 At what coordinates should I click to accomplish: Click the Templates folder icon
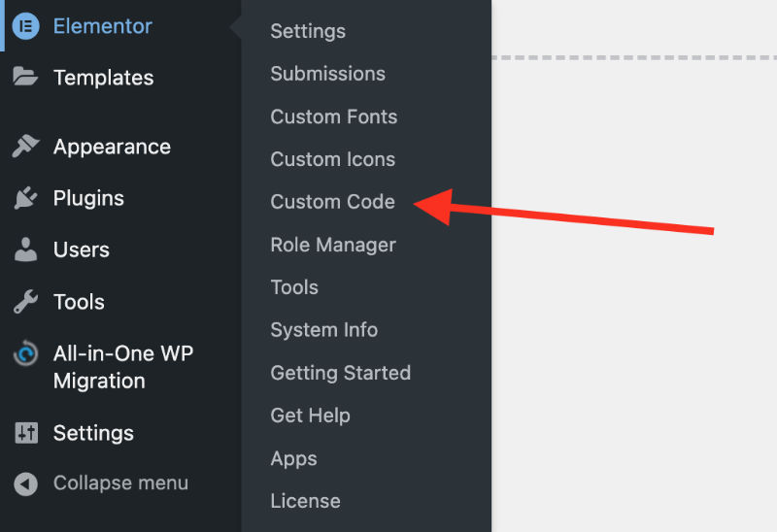[25, 77]
